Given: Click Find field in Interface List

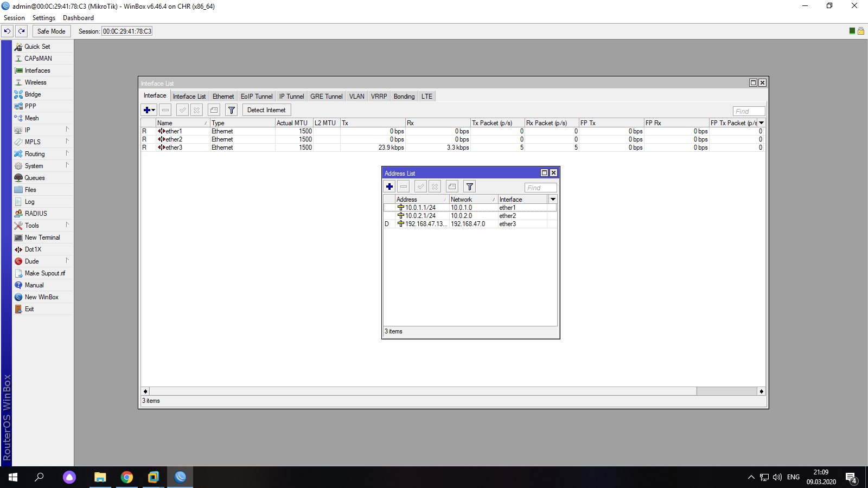Looking at the screenshot, I should pyautogui.click(x=749, y=111).
